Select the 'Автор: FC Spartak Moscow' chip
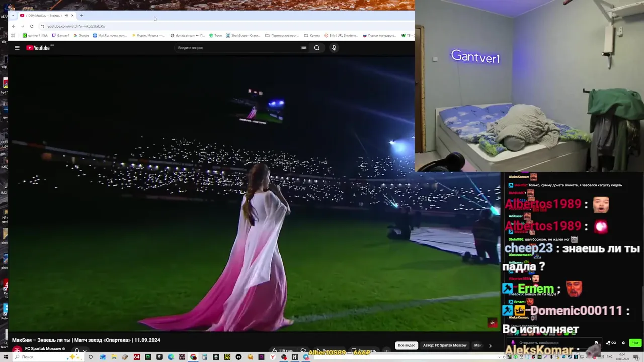 point(445,345)
